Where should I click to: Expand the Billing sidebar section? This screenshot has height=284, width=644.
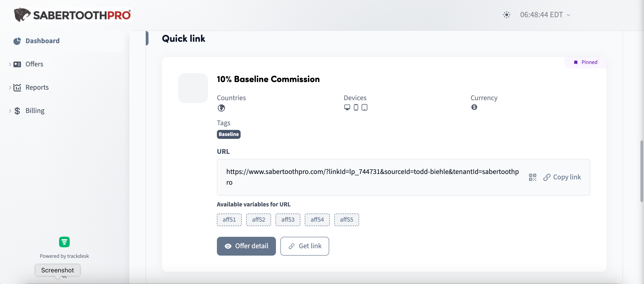[x=10, y=111]
